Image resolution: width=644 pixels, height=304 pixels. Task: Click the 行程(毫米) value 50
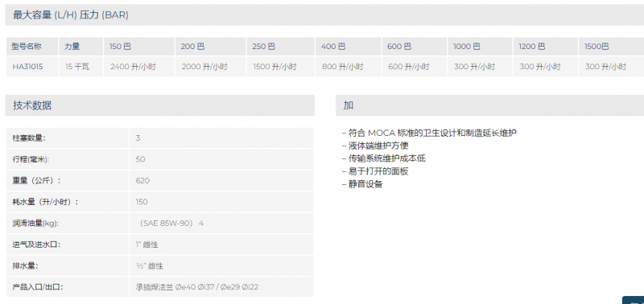(x=140, y=159)
